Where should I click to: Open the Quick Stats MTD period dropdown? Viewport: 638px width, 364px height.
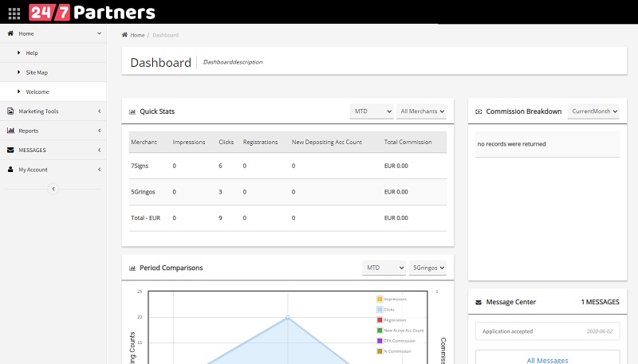click(x=372, y=112)
